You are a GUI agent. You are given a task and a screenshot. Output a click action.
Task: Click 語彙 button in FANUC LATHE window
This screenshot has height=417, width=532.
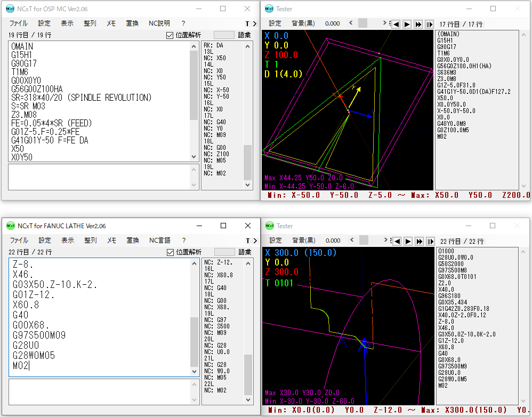(245, 252)
